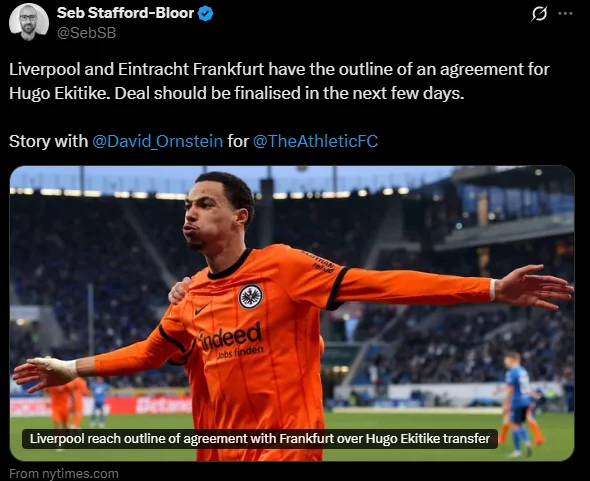Click the player's bandaged outstretched hand

point(45,373)
